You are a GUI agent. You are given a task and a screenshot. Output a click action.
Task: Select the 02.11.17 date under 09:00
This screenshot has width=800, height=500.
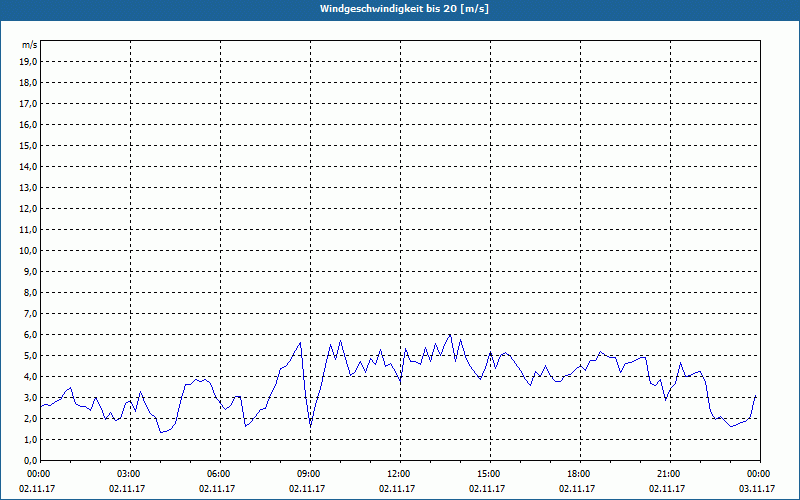[x=307, y=488]
